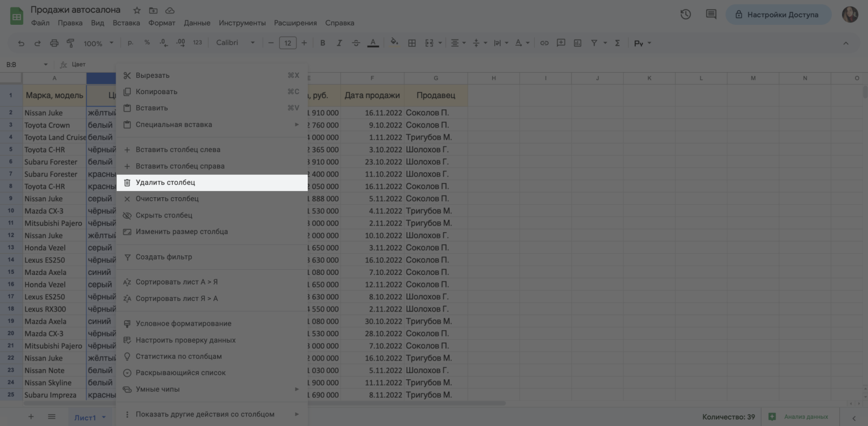Click the borders icon
Screen dimensions: 868x426
412,43
